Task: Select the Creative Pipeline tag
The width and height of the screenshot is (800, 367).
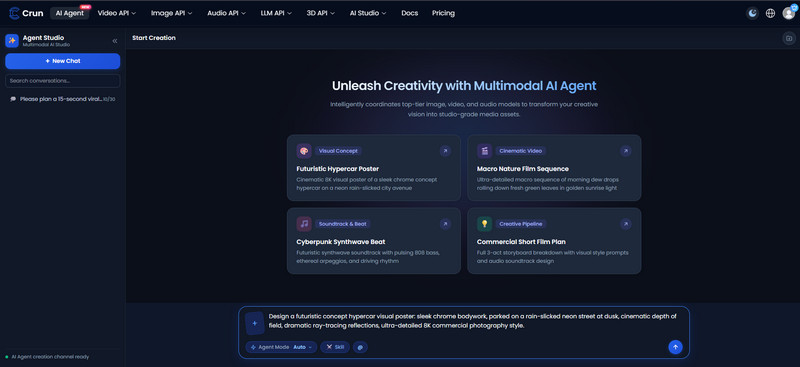Action: [521, 224]
